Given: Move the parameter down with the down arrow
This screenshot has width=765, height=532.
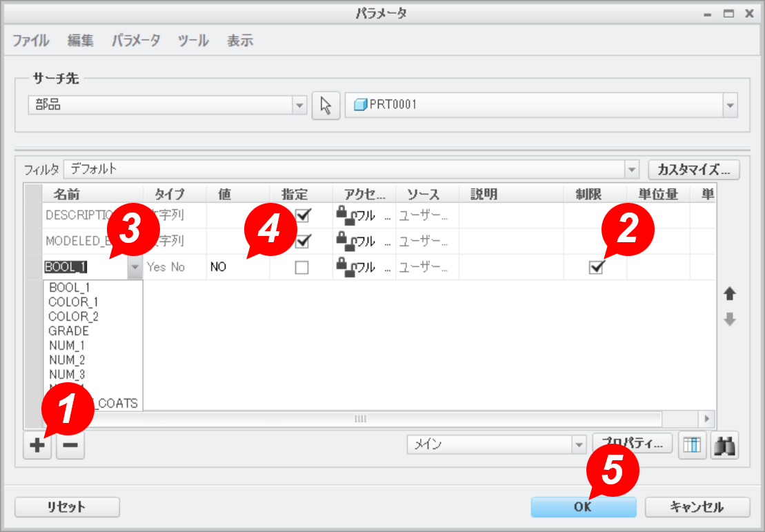Looking at the screenshot, I should coord(729,319).
